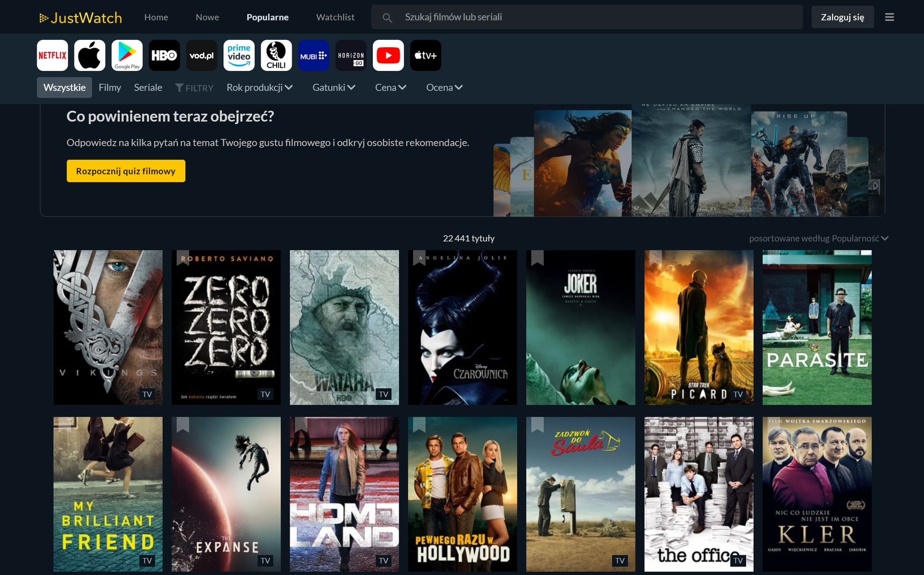Image resolution: width=924 pixels, height=575 pixels.
Task: Expand the Gatunki dropdown
Action: (x=334, y=88)
